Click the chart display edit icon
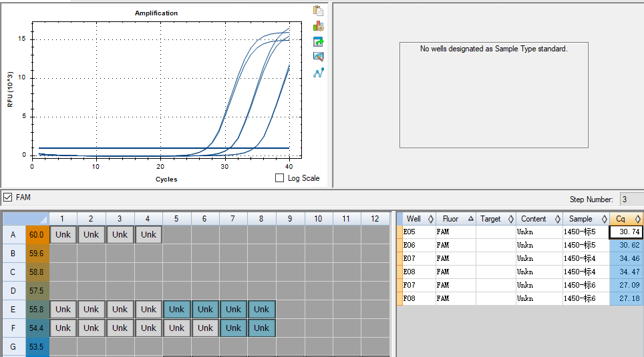This screenshot has height=357, width=644. (318, 57)
